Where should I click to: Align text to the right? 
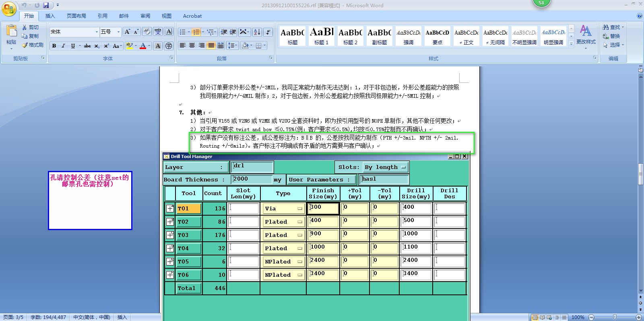click(201, 45)
